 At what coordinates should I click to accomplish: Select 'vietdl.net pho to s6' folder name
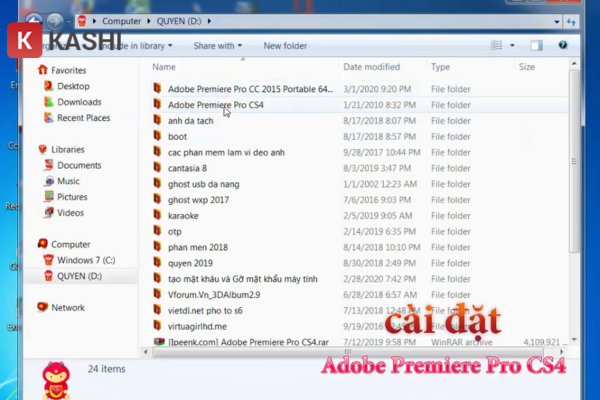click(205, 310)
